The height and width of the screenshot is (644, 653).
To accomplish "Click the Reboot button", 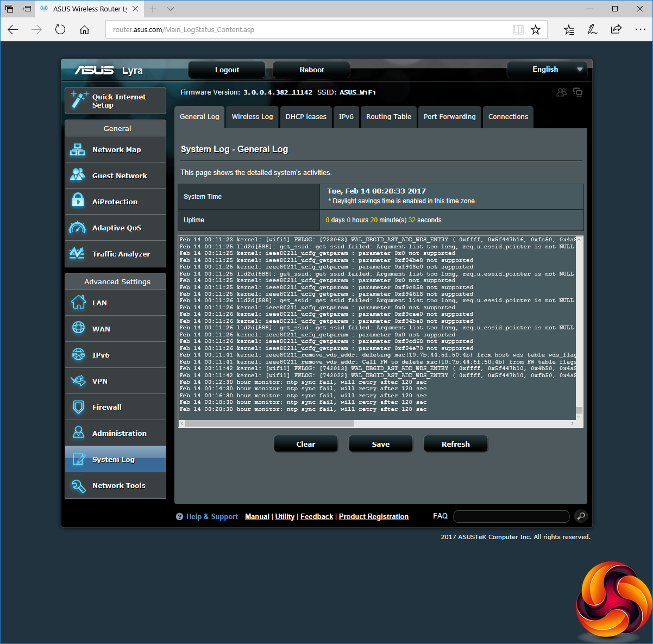I will click(311, 70).
